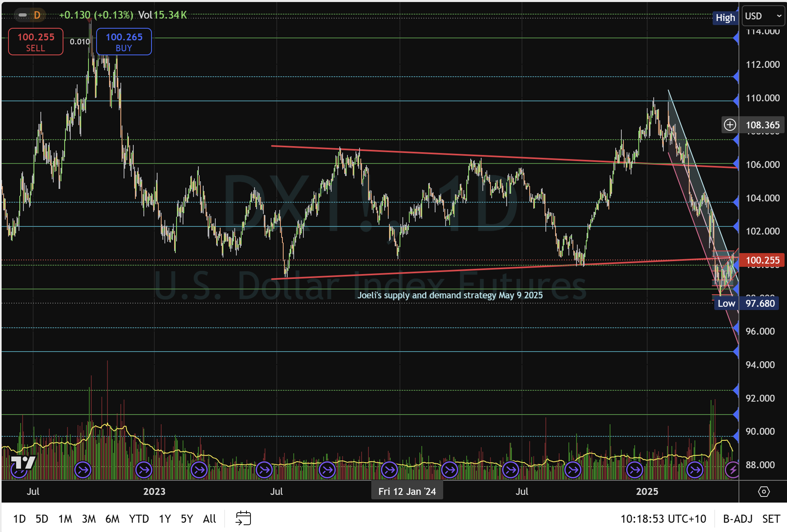
Task: Click the contract rollover marker nearest 2025
Action: click(x=634, y=470)
